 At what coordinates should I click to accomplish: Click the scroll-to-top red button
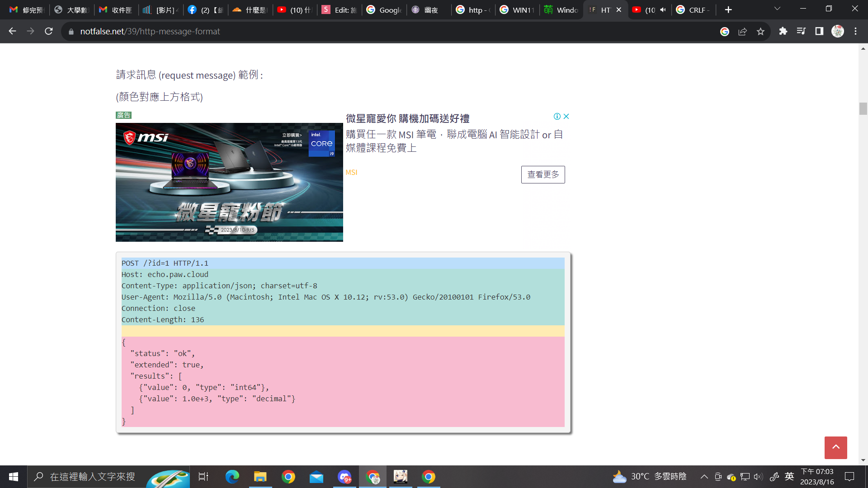click(835, 447)
